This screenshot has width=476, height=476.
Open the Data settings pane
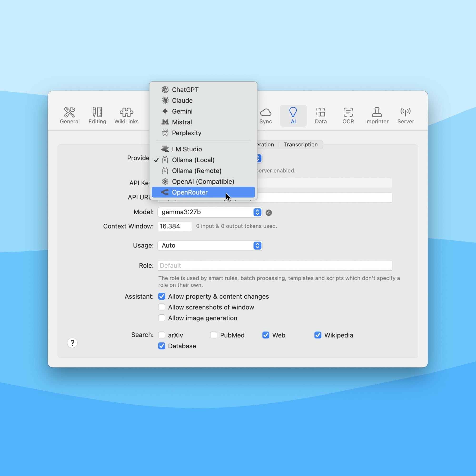point(321,115)
